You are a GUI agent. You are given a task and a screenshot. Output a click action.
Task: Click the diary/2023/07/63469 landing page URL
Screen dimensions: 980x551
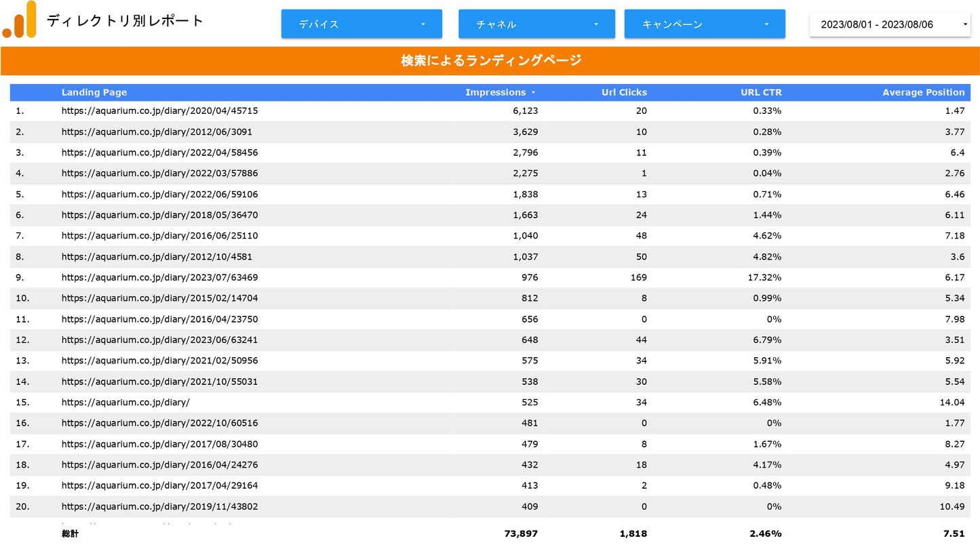coord(159,277)
